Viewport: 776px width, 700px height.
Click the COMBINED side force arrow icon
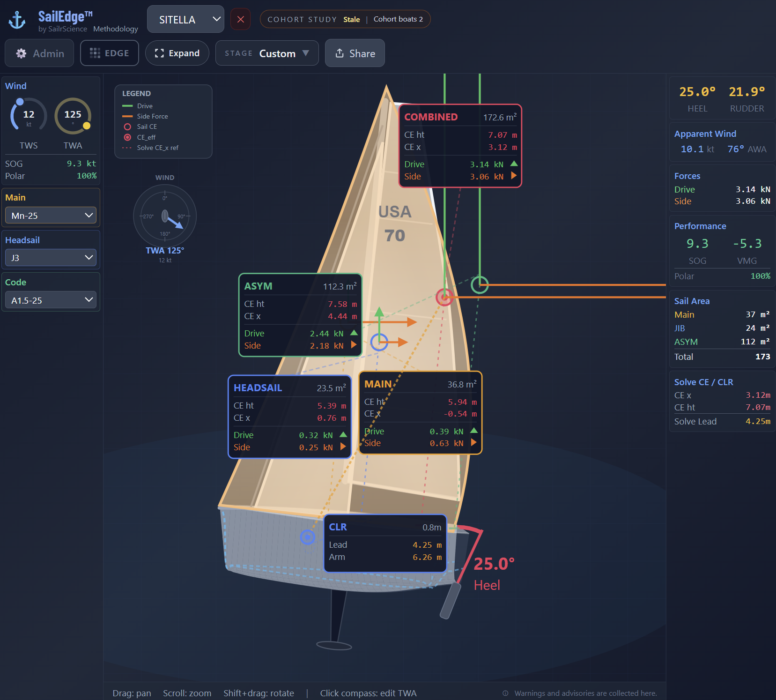tap(514, 176)
